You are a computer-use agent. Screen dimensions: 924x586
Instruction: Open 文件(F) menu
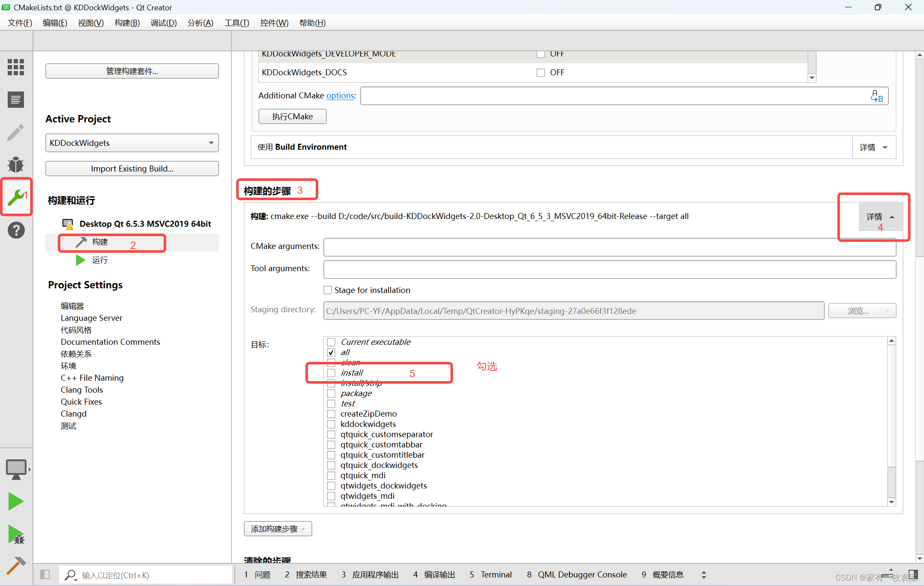pyautogui.click(x=20, y=23)
